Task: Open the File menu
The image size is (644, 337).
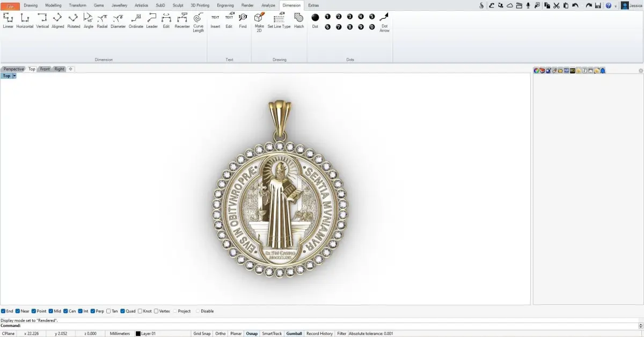Action: [10, 6]
